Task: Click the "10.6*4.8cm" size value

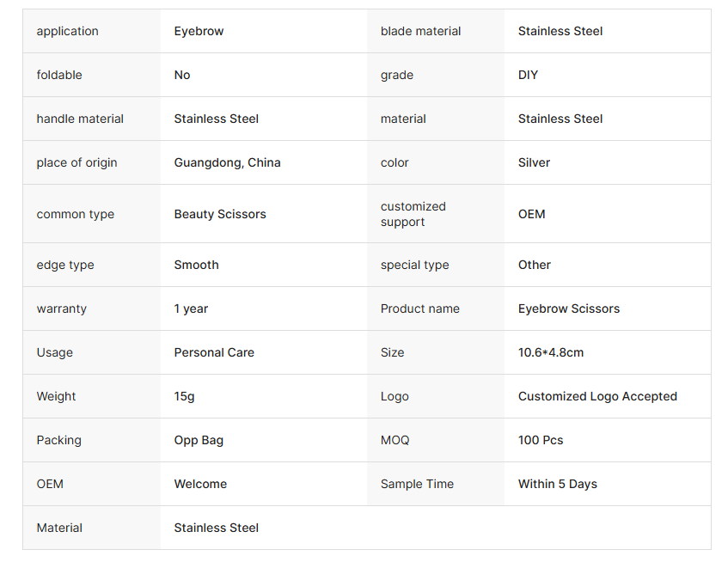Action: pyautogui.click(x=550, y=352)
